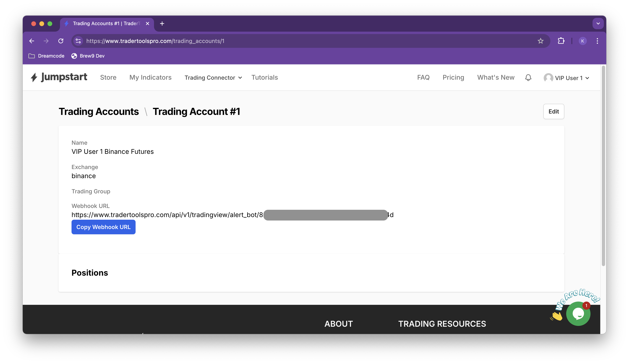Go to the Store page
Image resolution: width=629 pixels, height=364 pixels.
coord(108,77)
